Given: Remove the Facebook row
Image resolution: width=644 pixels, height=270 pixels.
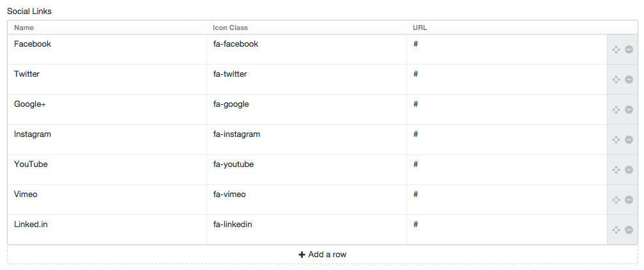Looking at the screenshot, I should [629, 49].
